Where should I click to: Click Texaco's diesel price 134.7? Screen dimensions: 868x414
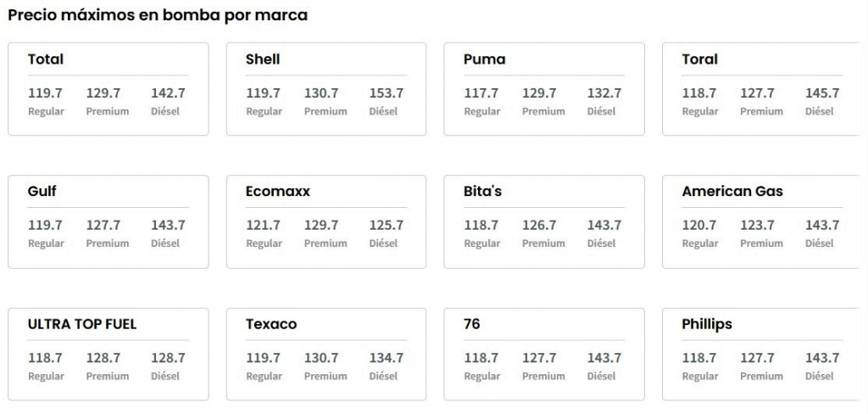click(x=386, y=358)
